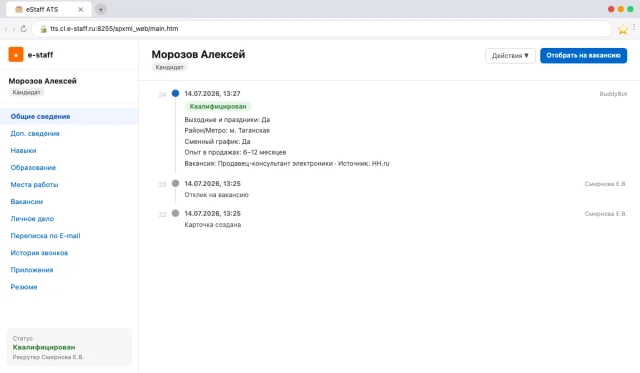Image resolution: width=640 pixels, height=373 pixels.
Task: Close the eStaff ATS tab
Action: click(x=80, y=9)
